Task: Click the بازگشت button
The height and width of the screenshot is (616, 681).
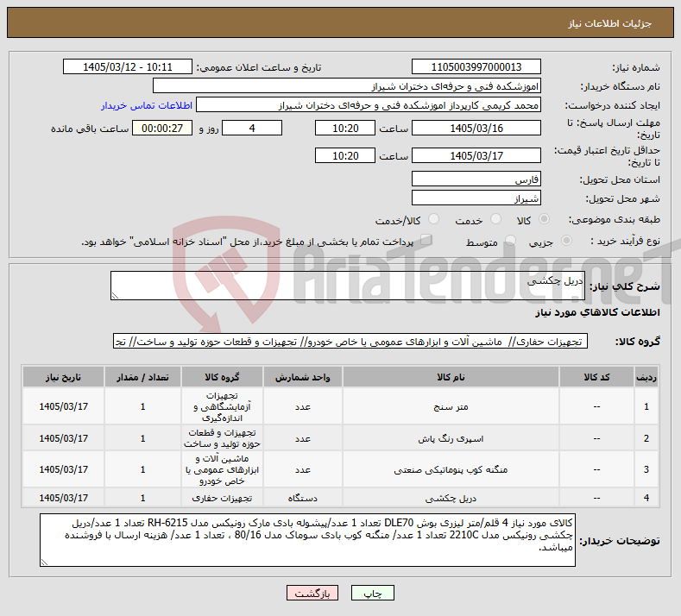Action: [x=312, y=593]
